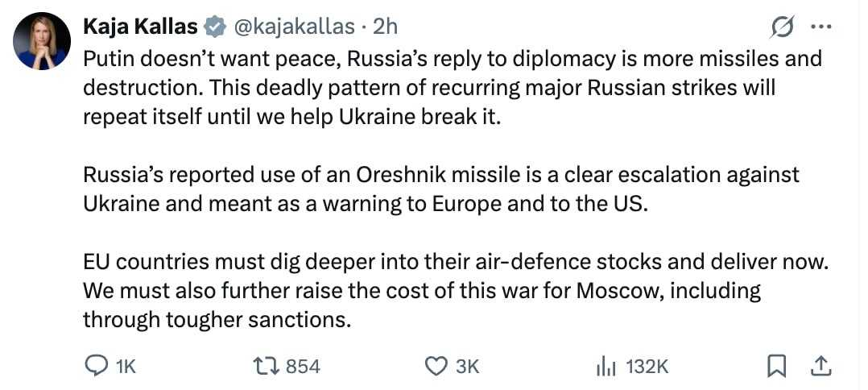
Task: Click the paragraph starting "Putin doesn't want peace"
Action: point(451,87)
